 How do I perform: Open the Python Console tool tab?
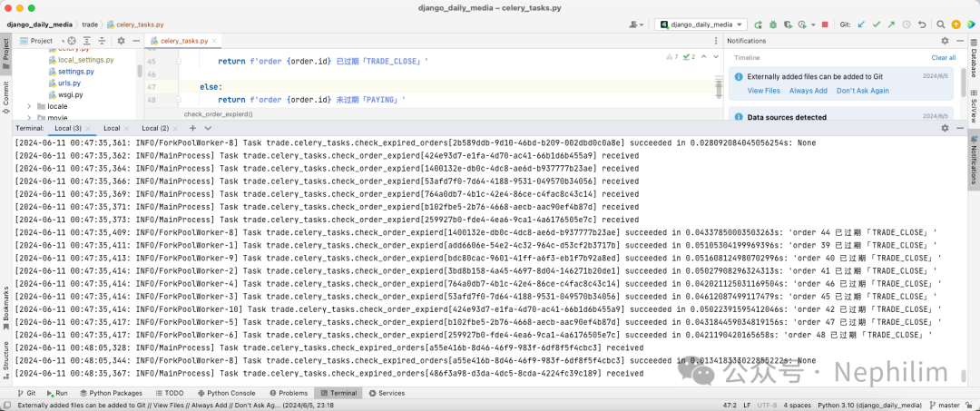226,393
